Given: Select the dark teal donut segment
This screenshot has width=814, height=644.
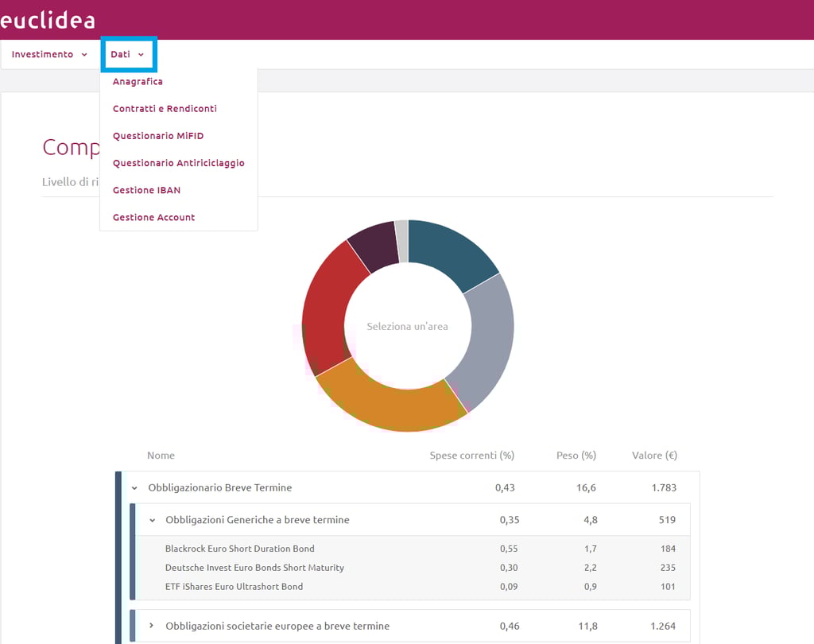Looking at the screenshot, I should coord(449,250).
